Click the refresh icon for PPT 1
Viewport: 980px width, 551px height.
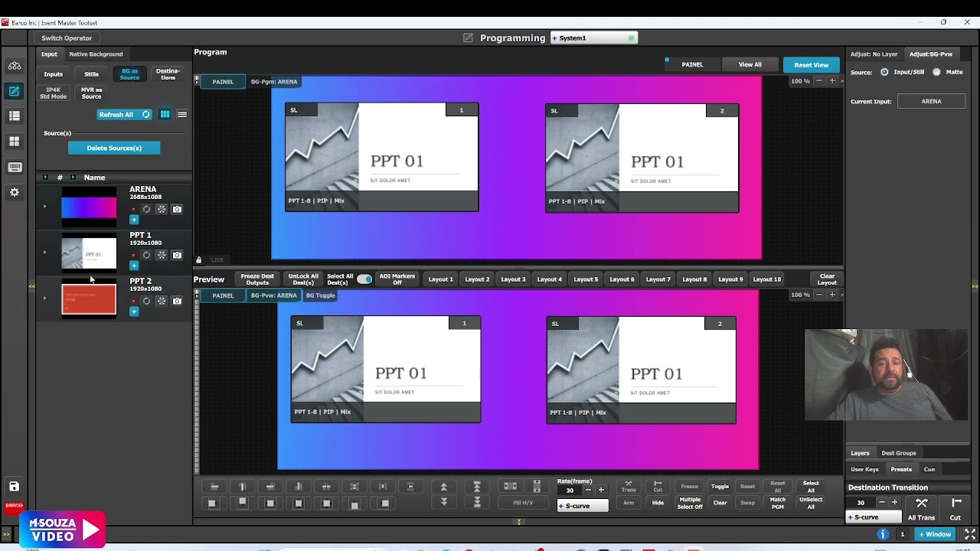pos(146,255)
